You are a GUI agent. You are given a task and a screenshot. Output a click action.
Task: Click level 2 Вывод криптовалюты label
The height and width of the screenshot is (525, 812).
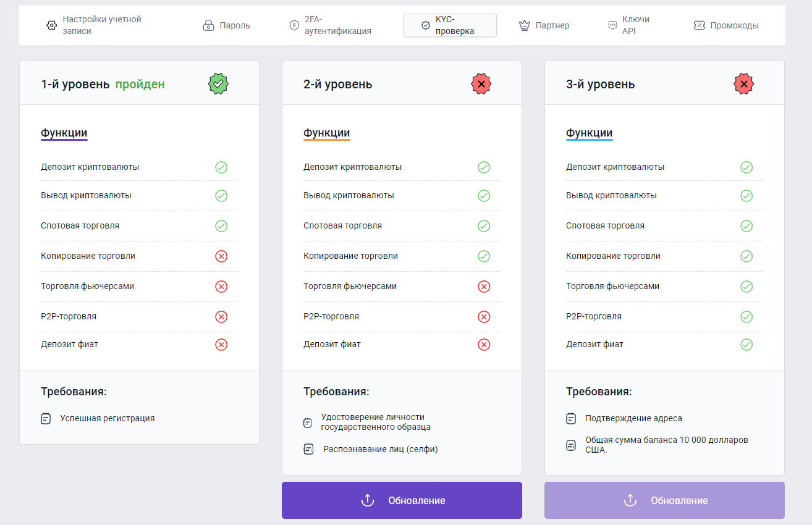[x=349, y=196]
